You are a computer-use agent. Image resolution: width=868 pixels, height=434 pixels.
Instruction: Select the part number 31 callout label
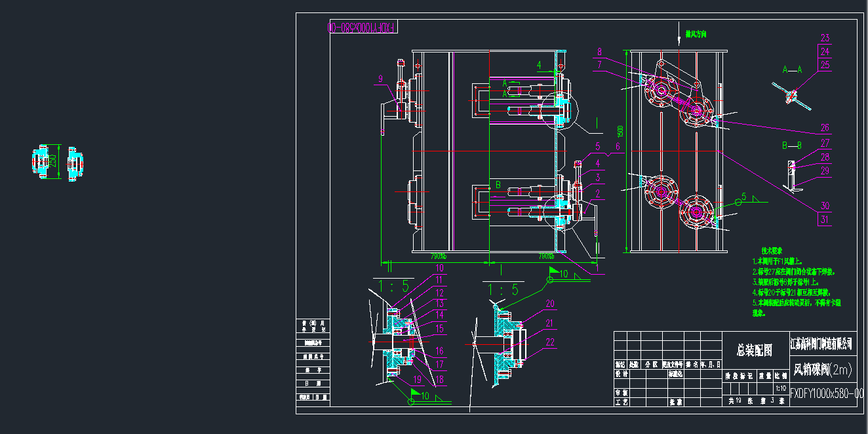[x=825, y=220]
